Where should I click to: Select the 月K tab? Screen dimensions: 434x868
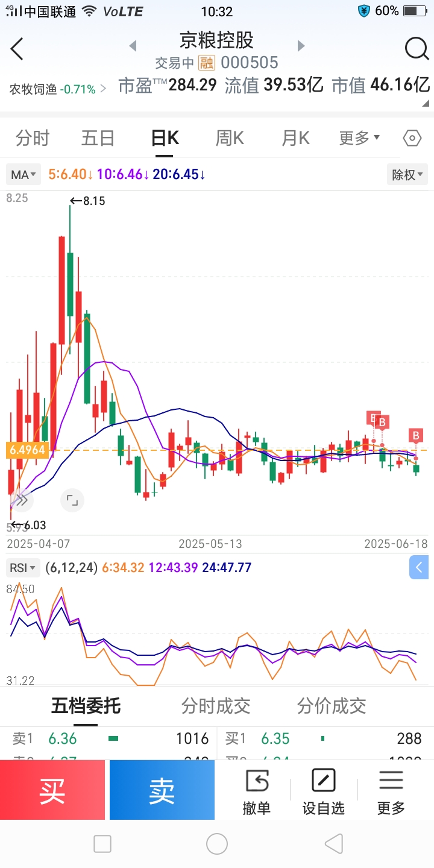click(295, 138)
